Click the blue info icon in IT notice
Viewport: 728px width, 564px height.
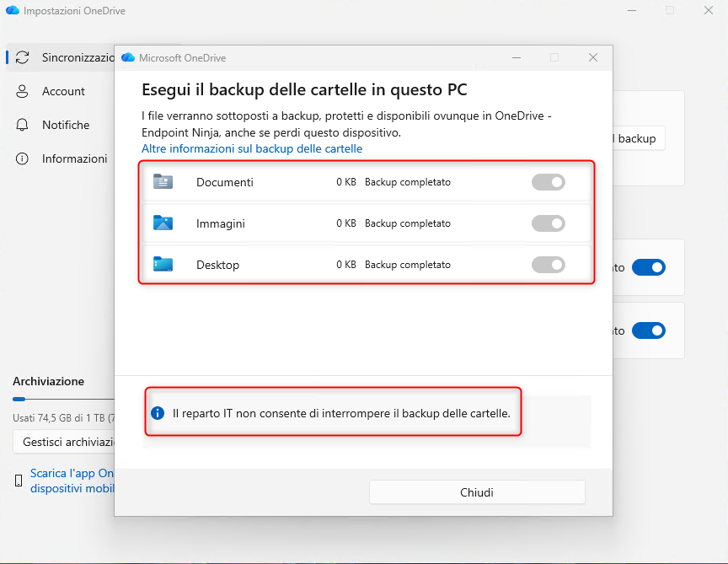pos(158,412)
